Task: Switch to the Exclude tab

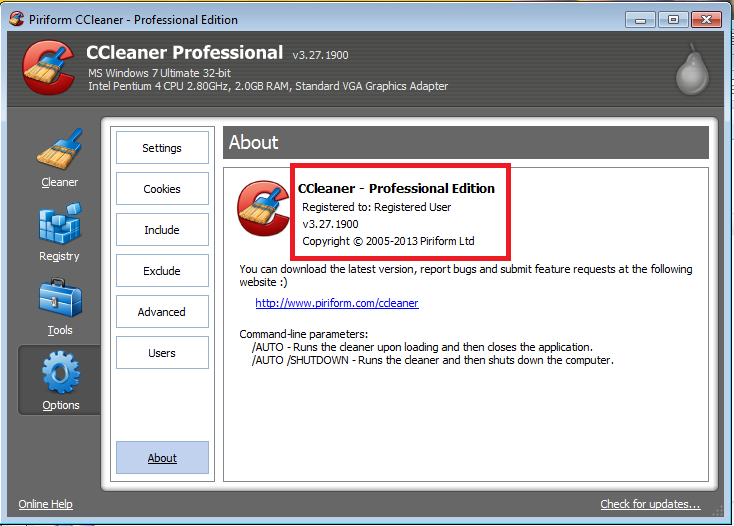Action: (x=162, y=270)
